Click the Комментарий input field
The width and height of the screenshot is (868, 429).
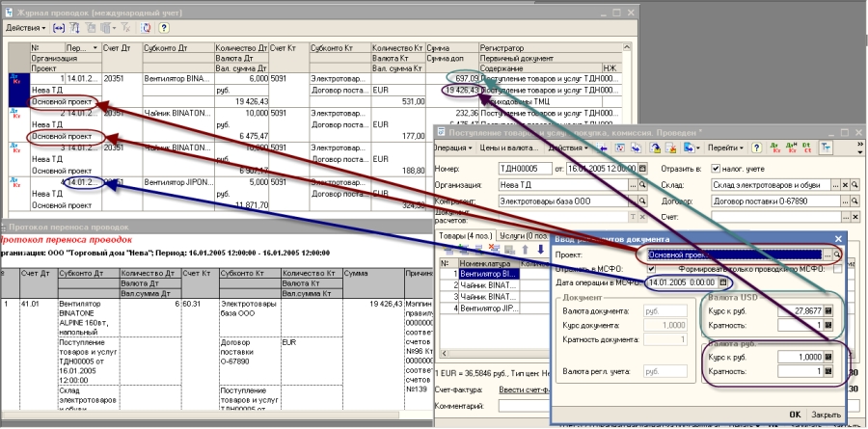(x=525, y=406)
